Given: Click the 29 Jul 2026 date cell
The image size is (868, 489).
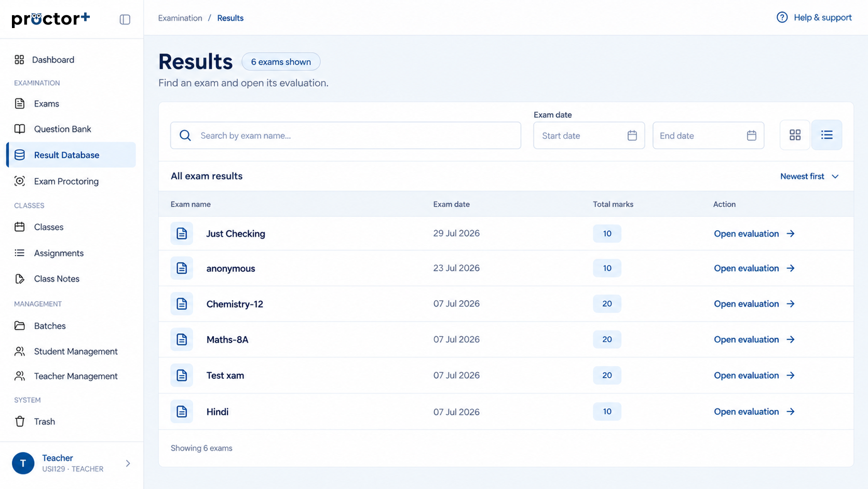Looking at the screenshot, I should click(456, 233).
